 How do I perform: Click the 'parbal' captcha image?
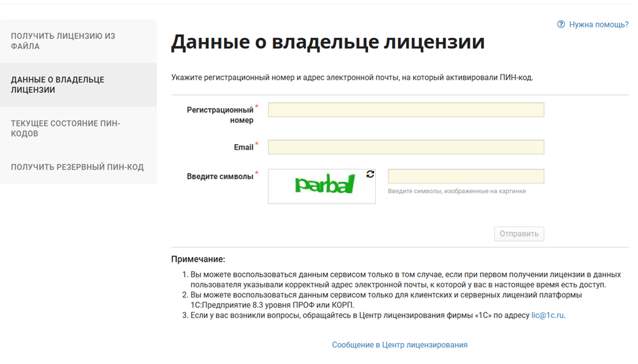click(x=324, y=185)
